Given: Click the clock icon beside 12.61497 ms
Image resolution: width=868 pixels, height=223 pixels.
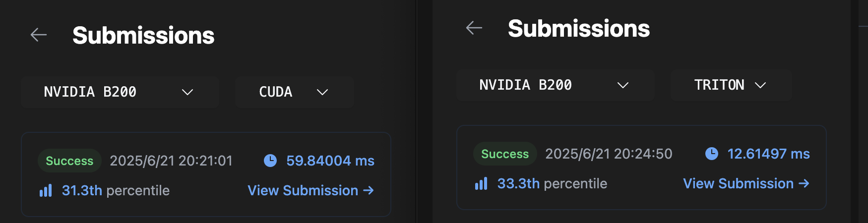Looking at the screenshot, I should (712, 154).
